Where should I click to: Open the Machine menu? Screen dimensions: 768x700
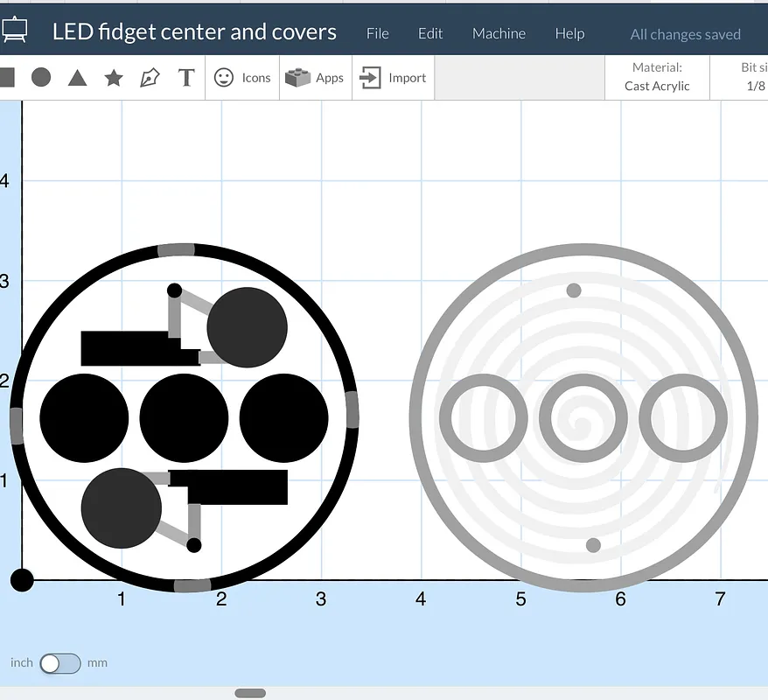pos(499,33)
